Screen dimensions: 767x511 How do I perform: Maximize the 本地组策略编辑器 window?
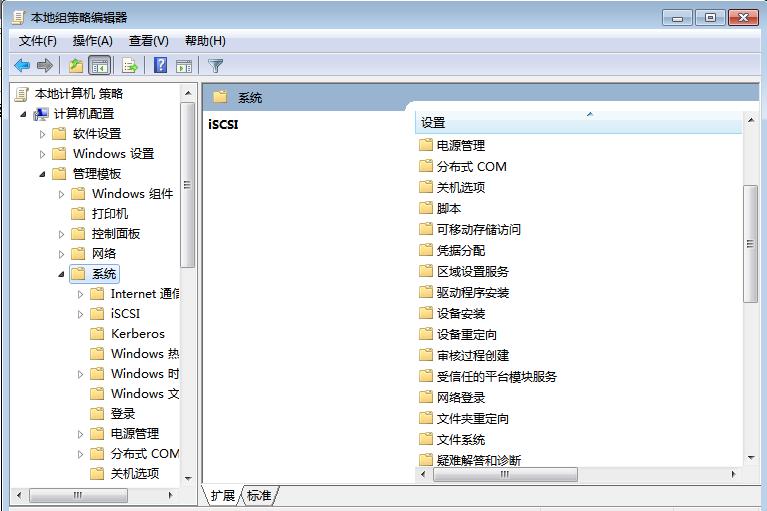[710, 18]
